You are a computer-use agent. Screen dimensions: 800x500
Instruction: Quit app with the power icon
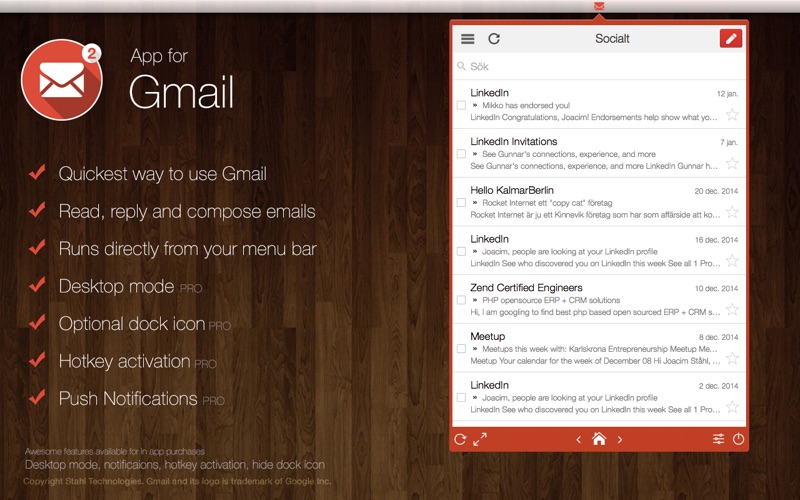click(738, 439)
